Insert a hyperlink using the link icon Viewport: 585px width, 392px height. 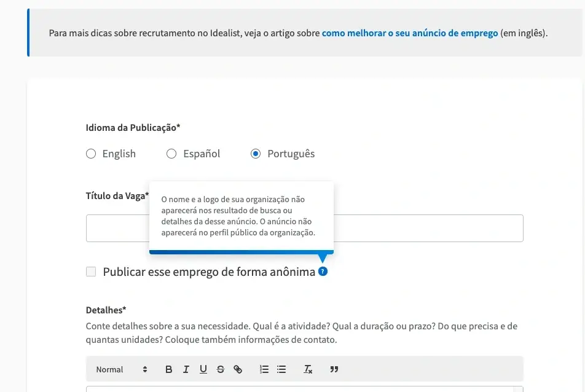(238, 369)
